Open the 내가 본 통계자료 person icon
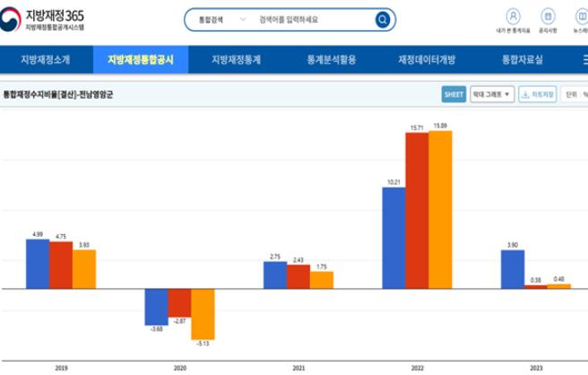Viewport: 588px width, 375px height. coord(513,16)
